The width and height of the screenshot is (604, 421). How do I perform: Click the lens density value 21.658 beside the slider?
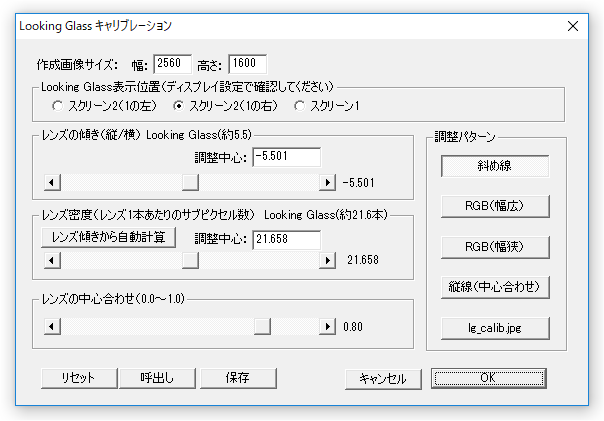tap(363, 260)
